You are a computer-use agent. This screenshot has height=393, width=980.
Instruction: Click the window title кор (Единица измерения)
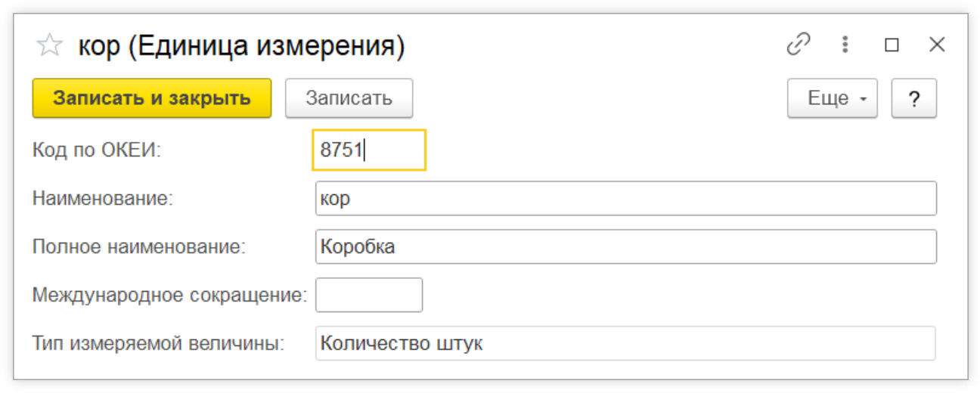(x=242, y=46)
